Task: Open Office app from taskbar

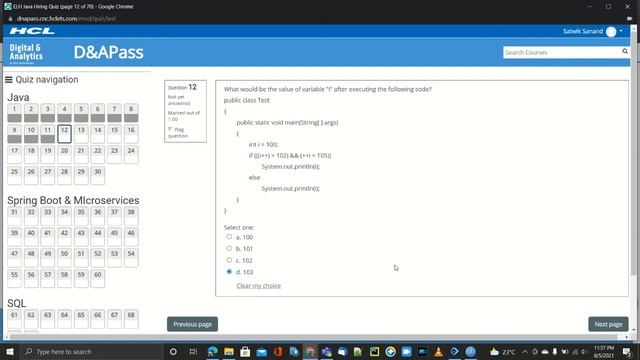Action: click(x=278, y=351)
